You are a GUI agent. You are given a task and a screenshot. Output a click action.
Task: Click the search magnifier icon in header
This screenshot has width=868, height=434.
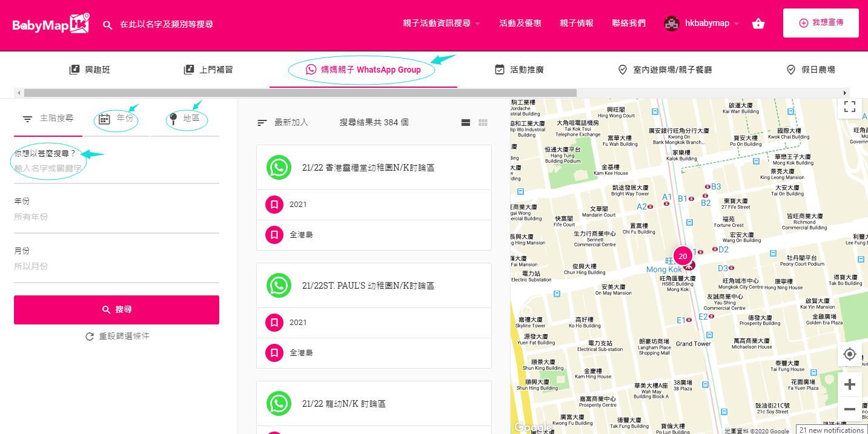(x=108, y=25)
